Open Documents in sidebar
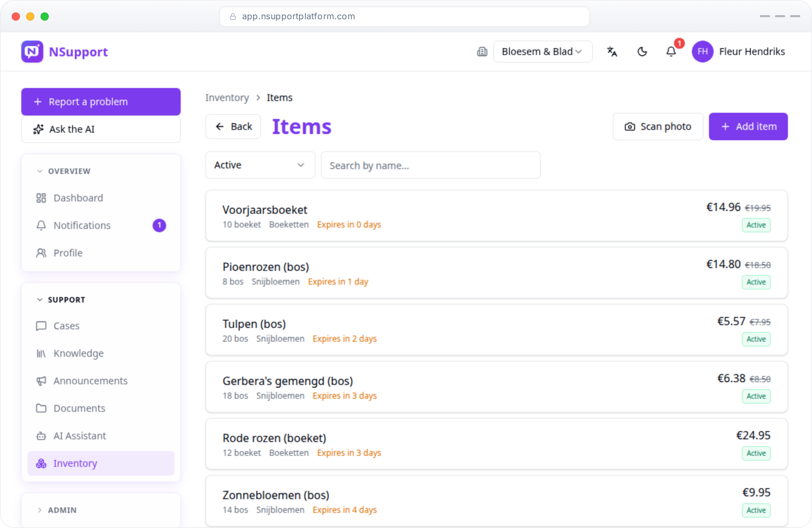The width and height of the screenshot is (812, 528). pyautogui.click(x=101, y=408)
